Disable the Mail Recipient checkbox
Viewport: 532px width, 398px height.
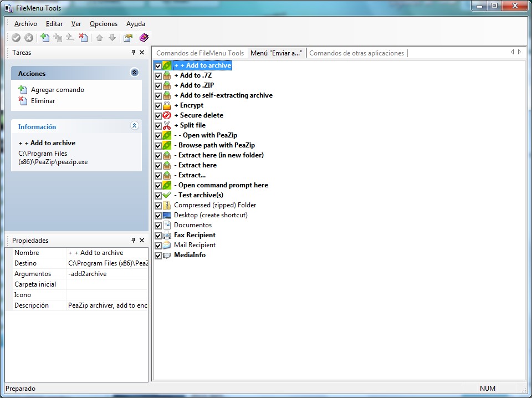(158, 246)
